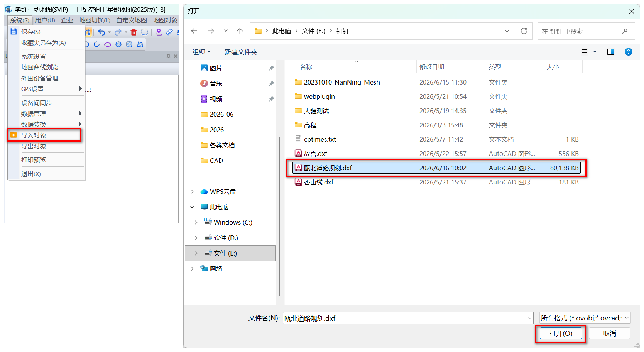Open the view layout options button
644x352 pixels.
click(x=585, y=52)
